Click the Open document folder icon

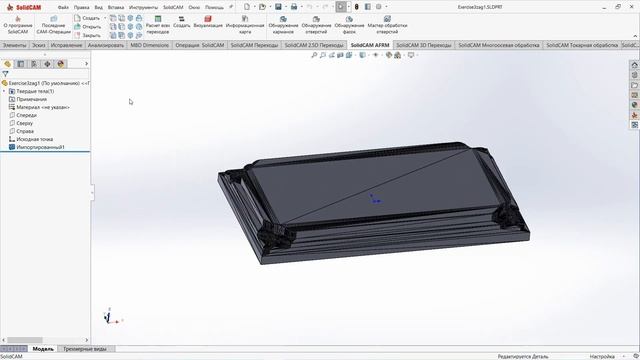point(262,7)
